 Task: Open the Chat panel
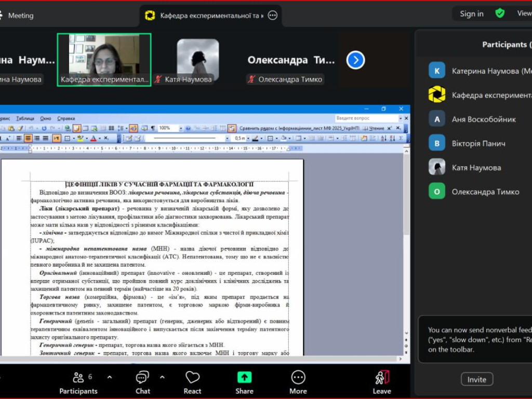click(142, 382)
